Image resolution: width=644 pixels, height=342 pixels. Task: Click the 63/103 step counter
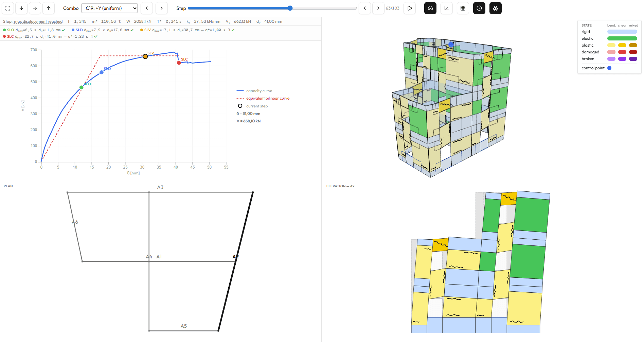click(x=393, y=8)
